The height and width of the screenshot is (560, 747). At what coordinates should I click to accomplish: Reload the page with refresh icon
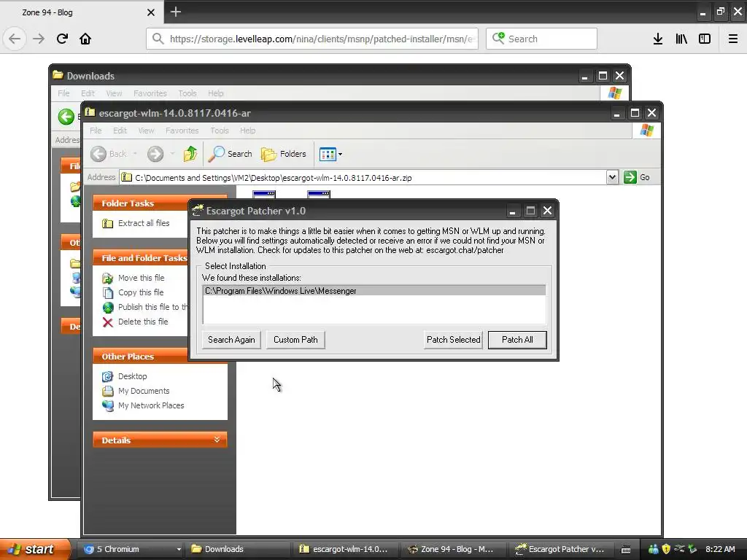pos(62,39)
